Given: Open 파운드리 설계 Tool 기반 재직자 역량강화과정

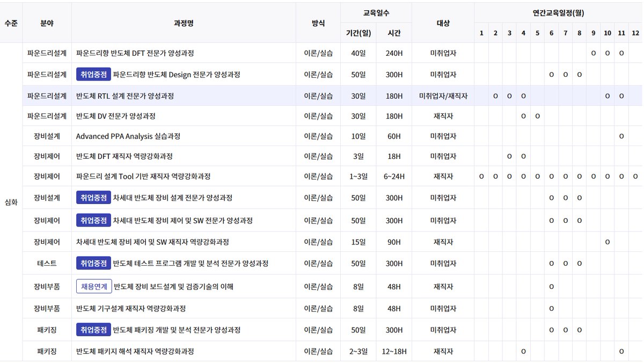Looking at the screenshot, I should (143, 176).
